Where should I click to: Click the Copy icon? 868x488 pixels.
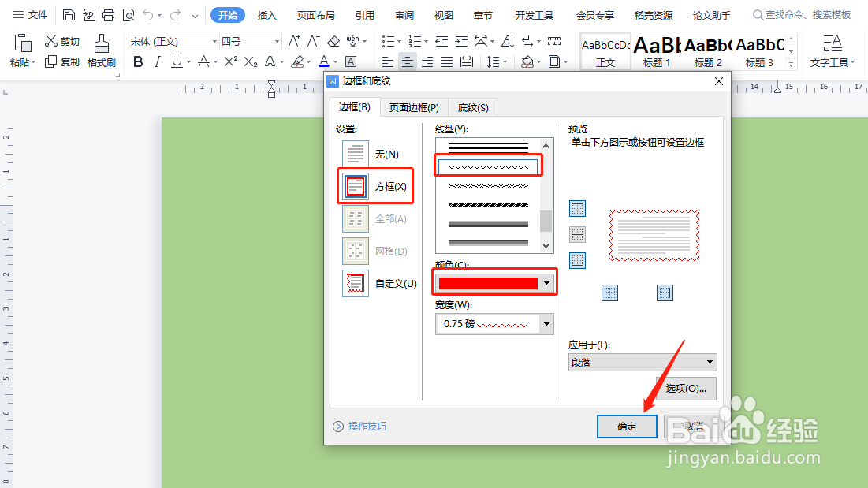pos(51,61)
